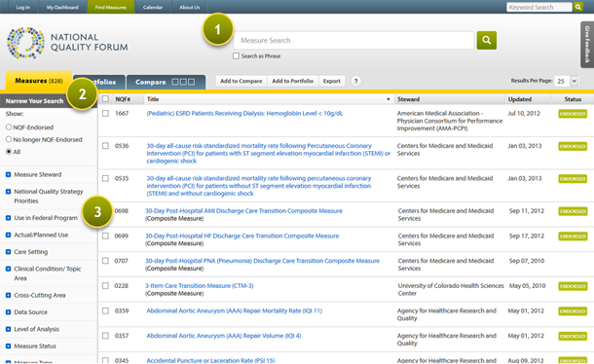Expand the Care Setting filter

[9, 252]
